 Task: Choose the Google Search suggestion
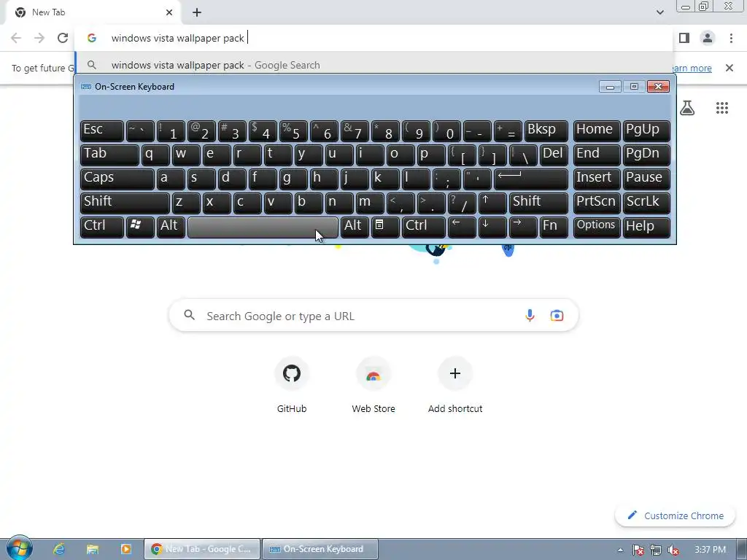click(374, 65)
